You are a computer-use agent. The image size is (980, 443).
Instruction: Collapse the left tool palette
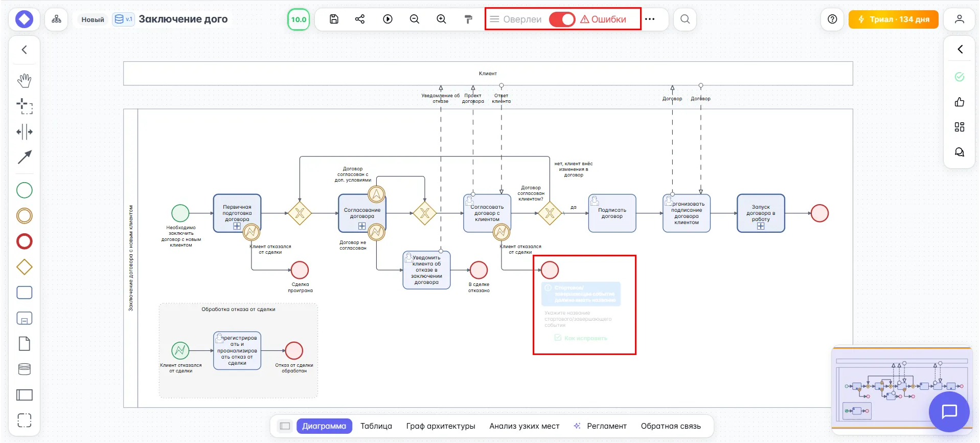[x=24, y=50]
